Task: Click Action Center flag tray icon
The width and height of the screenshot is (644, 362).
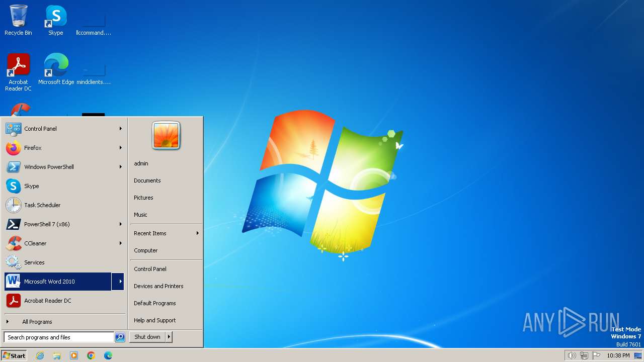Action: (597, 355)
